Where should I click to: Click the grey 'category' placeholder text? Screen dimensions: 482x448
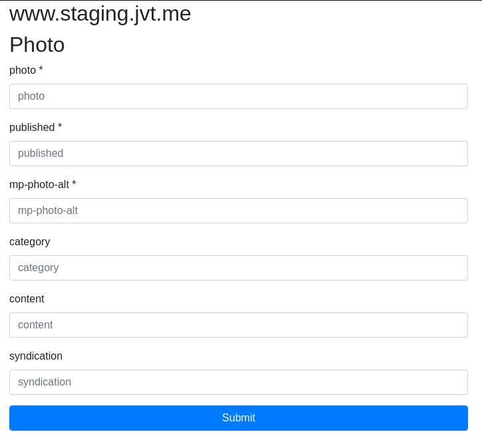coord(39,268)
